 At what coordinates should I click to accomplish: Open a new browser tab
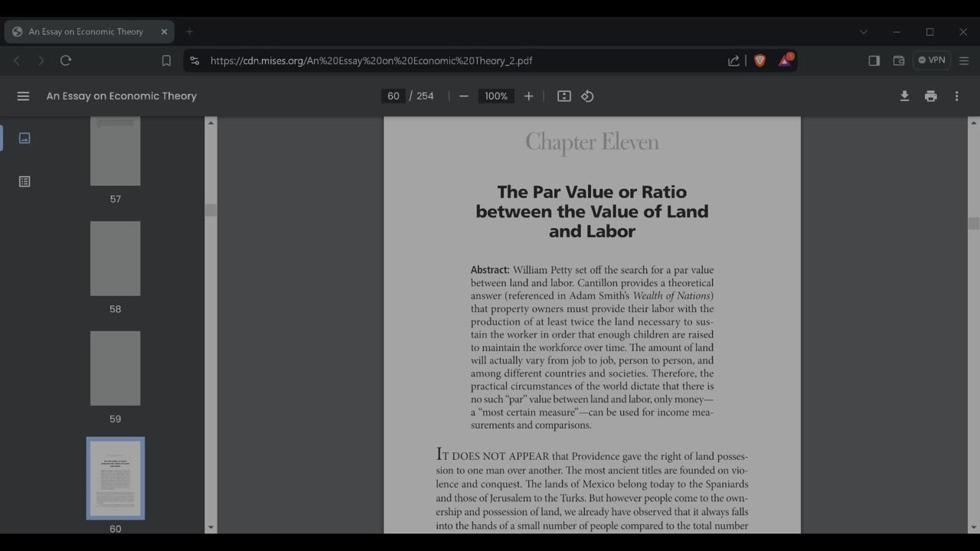189,31
